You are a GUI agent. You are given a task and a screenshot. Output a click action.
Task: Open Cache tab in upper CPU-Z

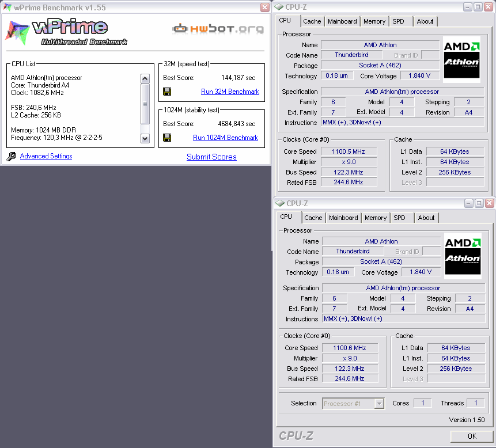[312, 21]
